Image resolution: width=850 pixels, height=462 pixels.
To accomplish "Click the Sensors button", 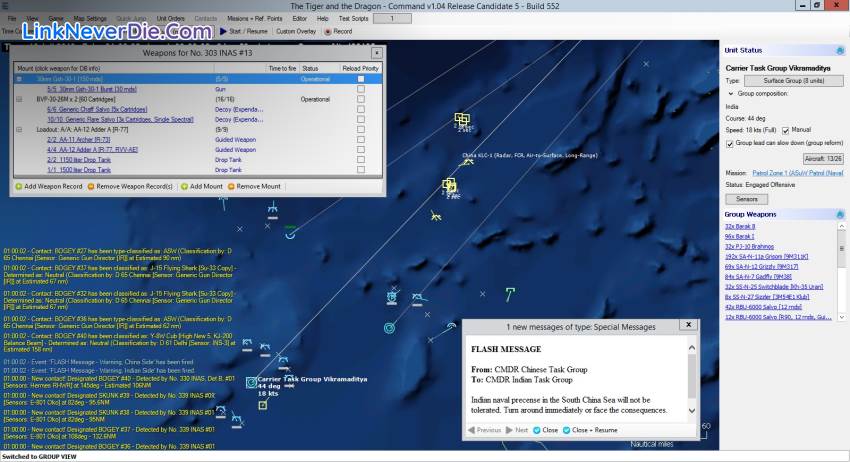I will tap(746, 200).
